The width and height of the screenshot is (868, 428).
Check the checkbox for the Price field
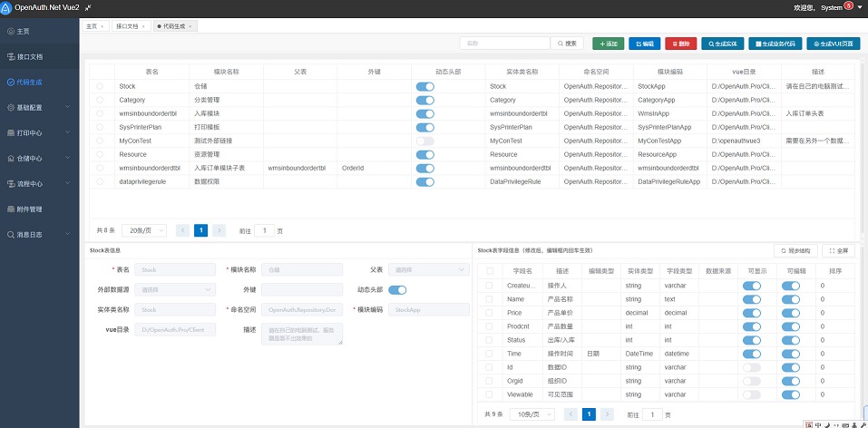pyautogui.click(x=490, y=312)
